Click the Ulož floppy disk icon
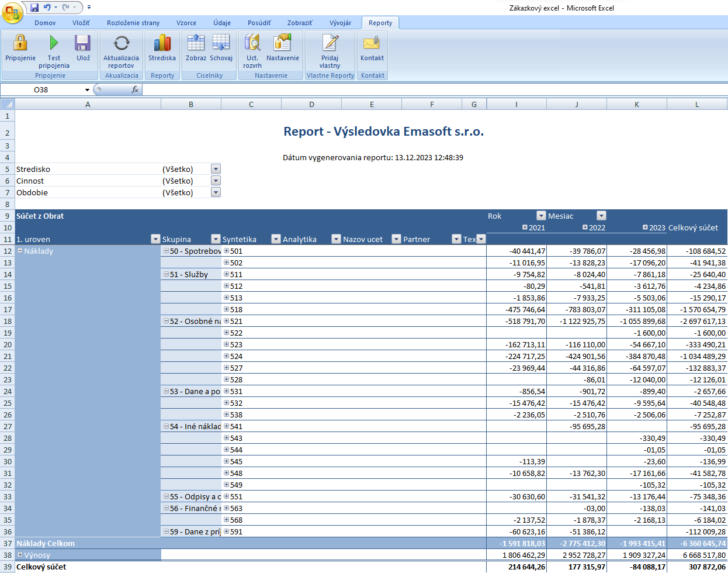728x573 pixels. (83, 43)
